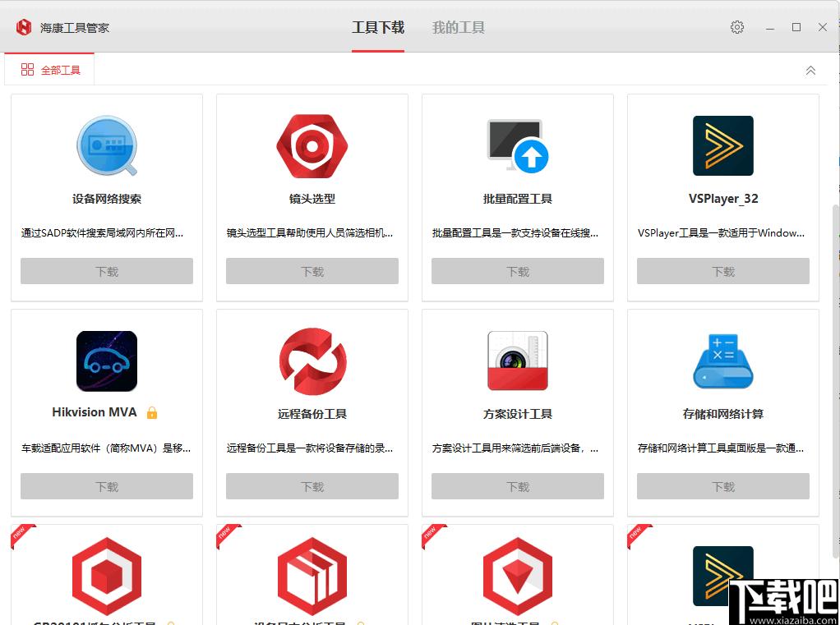Download VSPlayer_32
Viewport: 840px width, 625px height.
[x=723, y=271]
